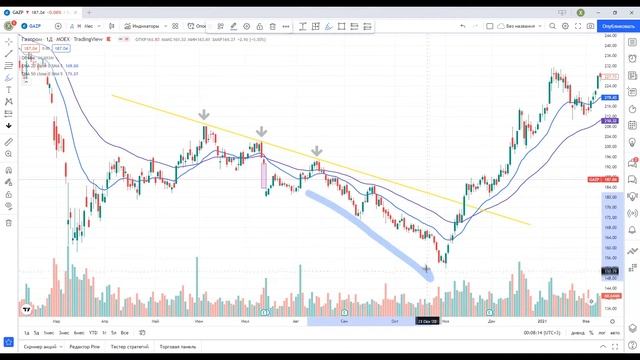Open the Тестер стратегий tab

click(129, 347)
